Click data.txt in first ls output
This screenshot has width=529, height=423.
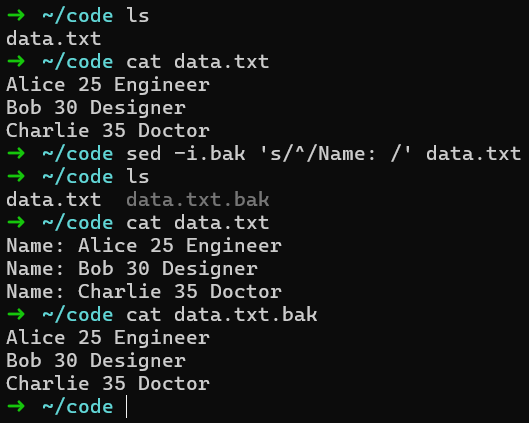(x=53, y=38)
